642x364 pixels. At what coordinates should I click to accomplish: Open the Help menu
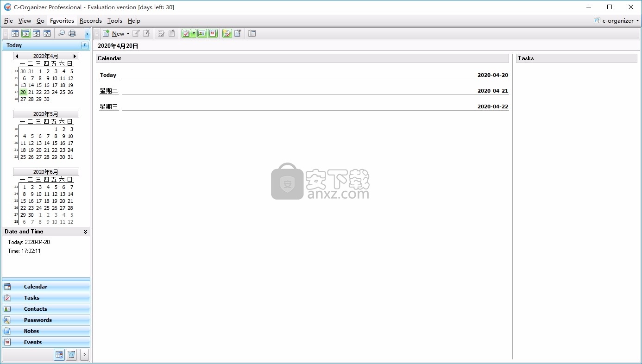(x=134, y=21)
